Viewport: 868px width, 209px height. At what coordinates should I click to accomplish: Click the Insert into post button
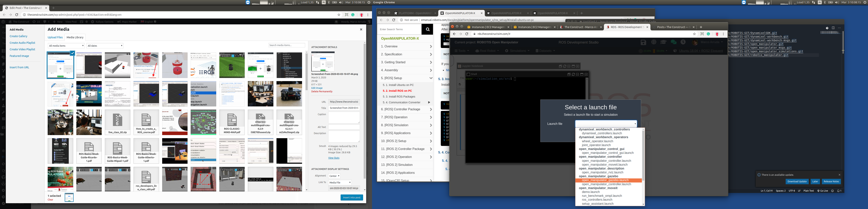tap(351, 198)
